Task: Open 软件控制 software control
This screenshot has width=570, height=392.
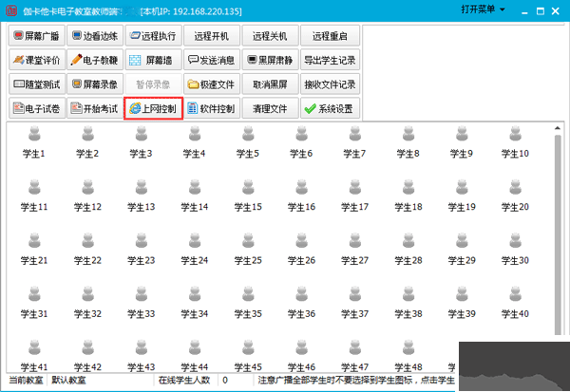Action: (211, 109)
